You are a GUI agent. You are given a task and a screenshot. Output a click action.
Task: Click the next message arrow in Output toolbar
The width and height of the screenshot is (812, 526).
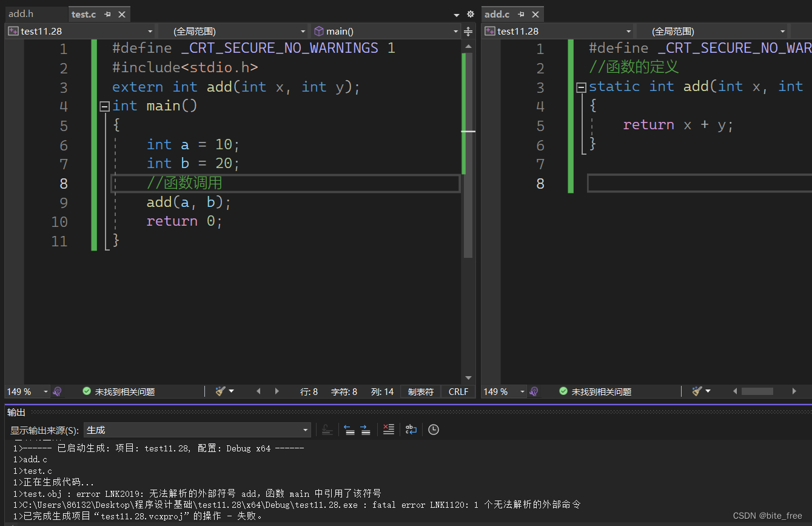(365, 430)
